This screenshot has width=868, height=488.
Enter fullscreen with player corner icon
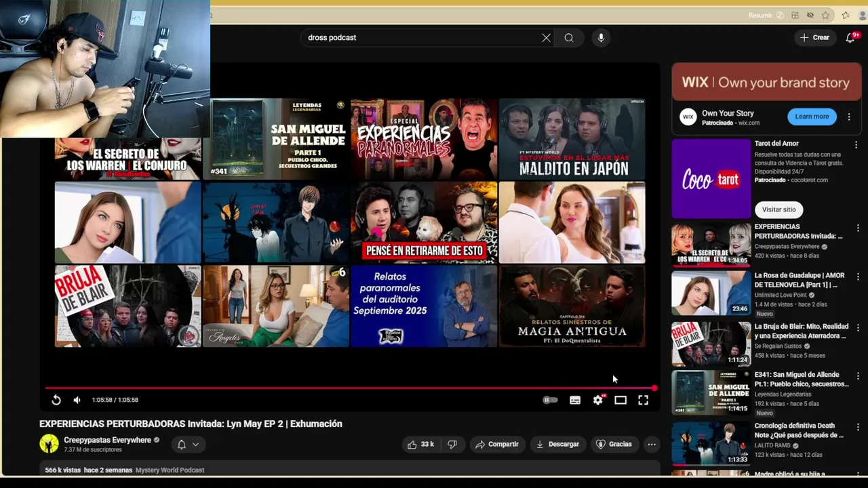pos(643,400)
